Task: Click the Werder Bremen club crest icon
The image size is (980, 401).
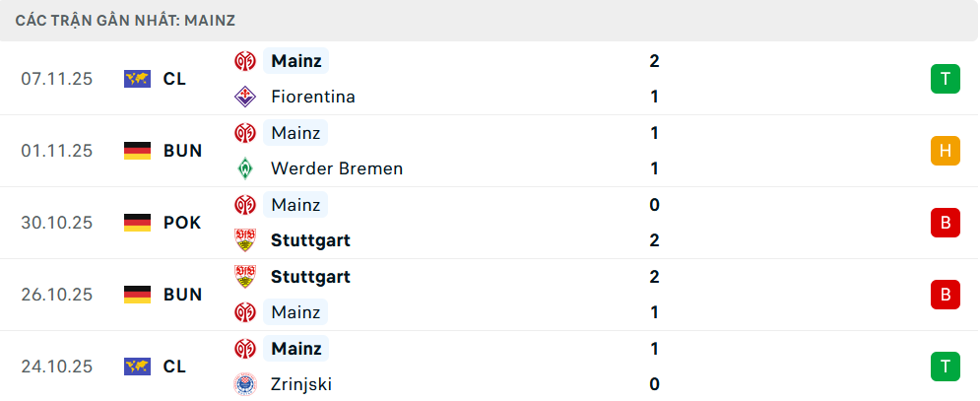Action: coord(244,168)
